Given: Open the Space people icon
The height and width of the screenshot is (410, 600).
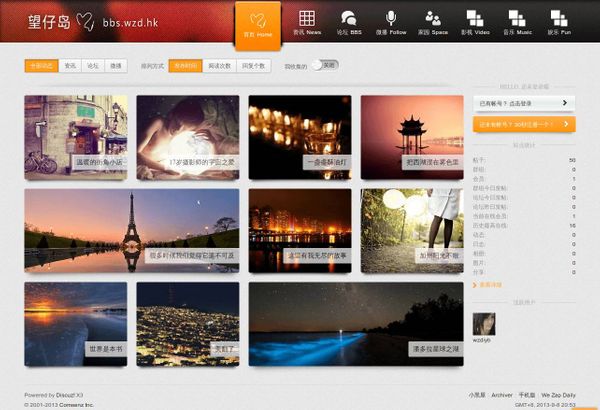Looking at the screenshot, I should (x=433, y=18).
